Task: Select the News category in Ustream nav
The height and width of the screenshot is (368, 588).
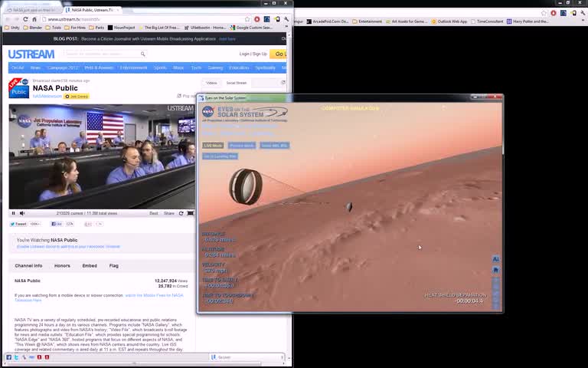Action: click(x=36, y=68)
